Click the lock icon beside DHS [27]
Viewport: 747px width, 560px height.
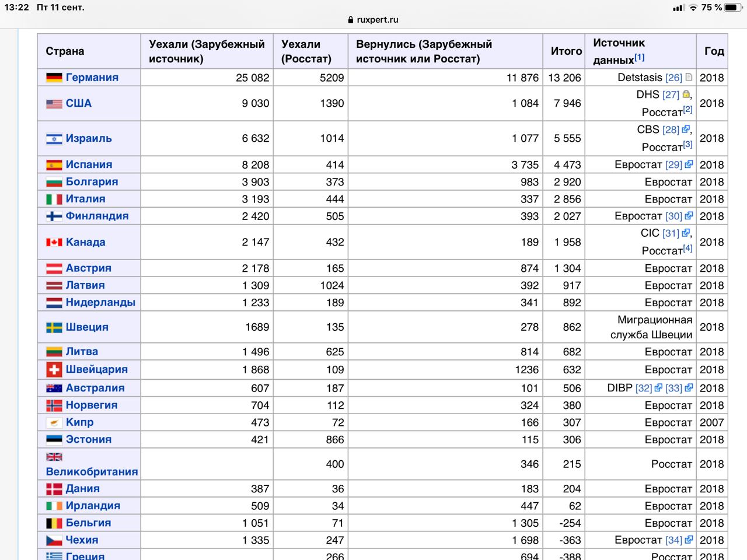(686, 94)
